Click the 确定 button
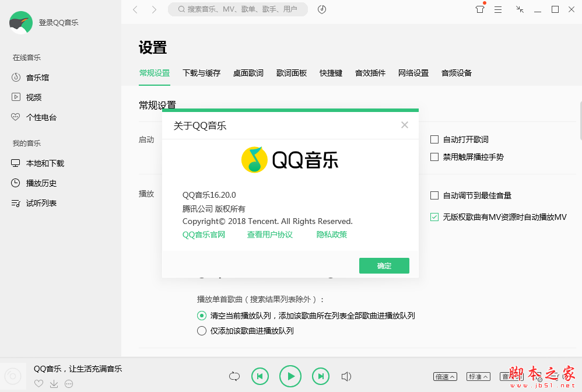Screen dimensions: 582x392 tap(384, 266)
